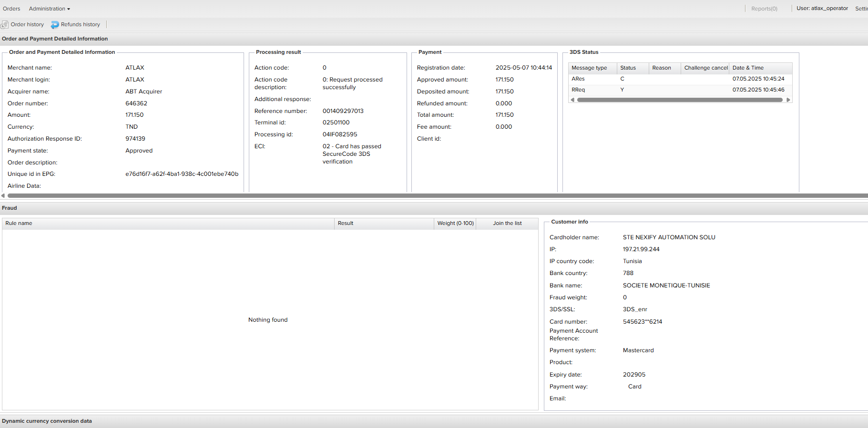Click the blue Refunds history arrow icon
Image resolution: width=868 pixels, height=428 pixels.
(55, 25)
